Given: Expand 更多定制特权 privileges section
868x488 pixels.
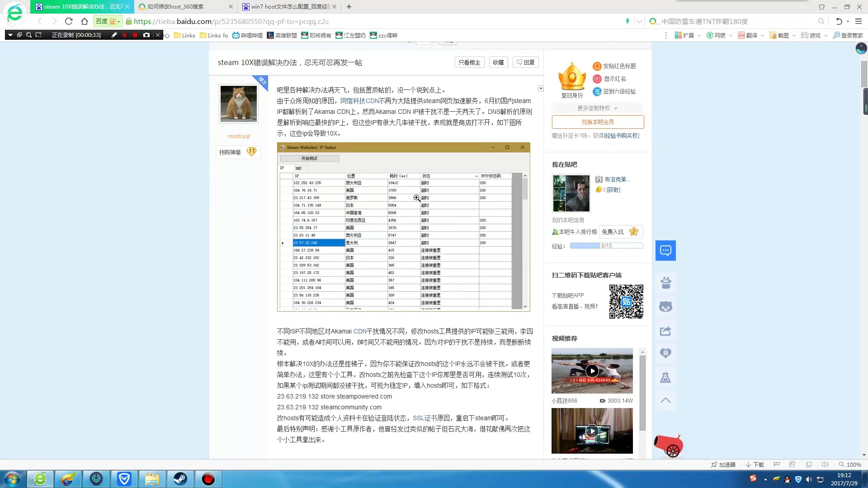Looking at the screenshot, I should point(597,108).
